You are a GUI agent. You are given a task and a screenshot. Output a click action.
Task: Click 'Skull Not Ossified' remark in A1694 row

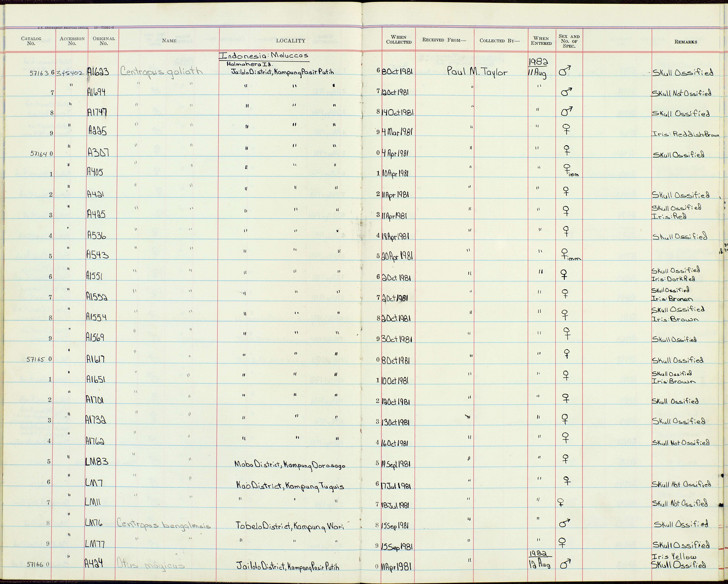[x=682, y=93]
